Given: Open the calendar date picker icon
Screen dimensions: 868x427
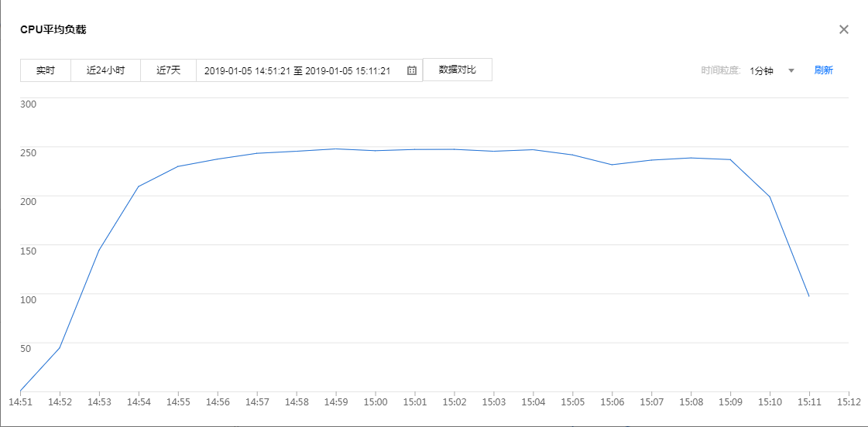Looking at the screenshot, I should [412, 70].
